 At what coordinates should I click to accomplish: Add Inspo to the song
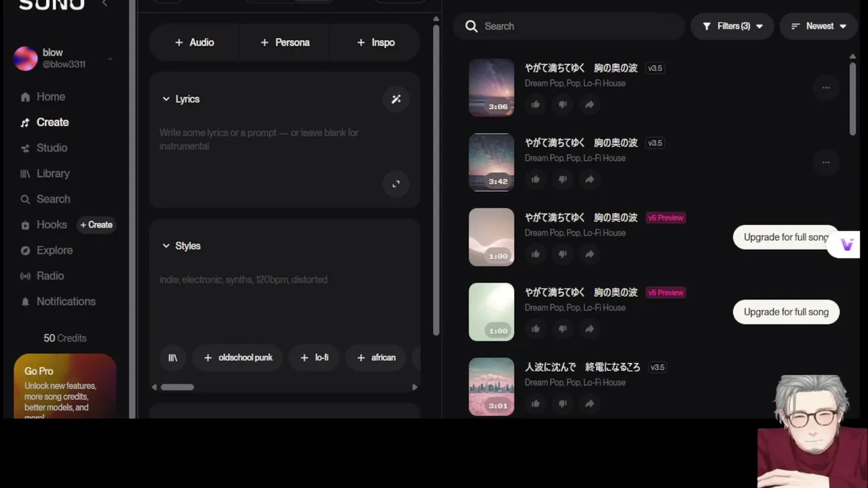point(375,43)
